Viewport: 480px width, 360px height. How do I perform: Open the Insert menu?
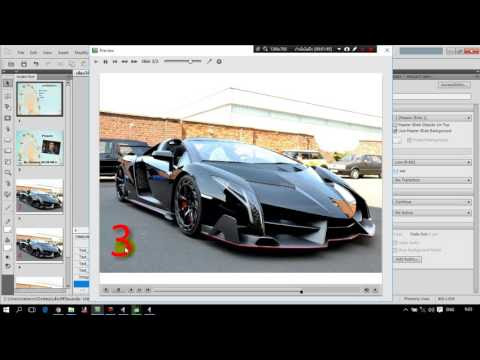63,53
